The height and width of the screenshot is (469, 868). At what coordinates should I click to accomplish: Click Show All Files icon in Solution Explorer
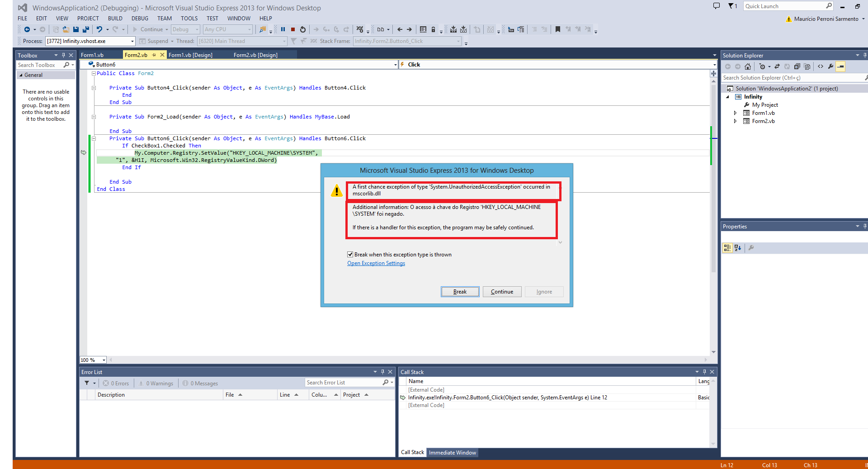click(x=807, y=66)
